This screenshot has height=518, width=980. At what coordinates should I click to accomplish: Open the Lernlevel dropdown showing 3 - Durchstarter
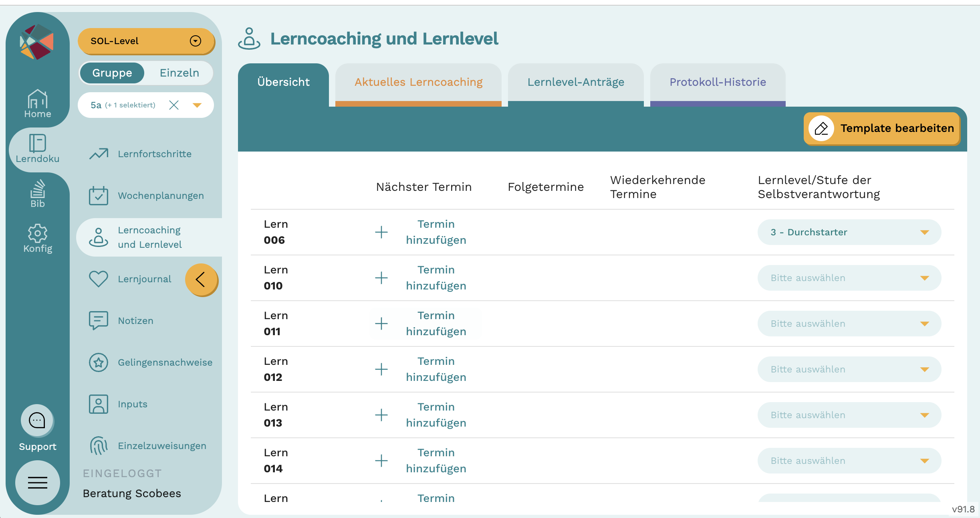click(x=849, y=232)
